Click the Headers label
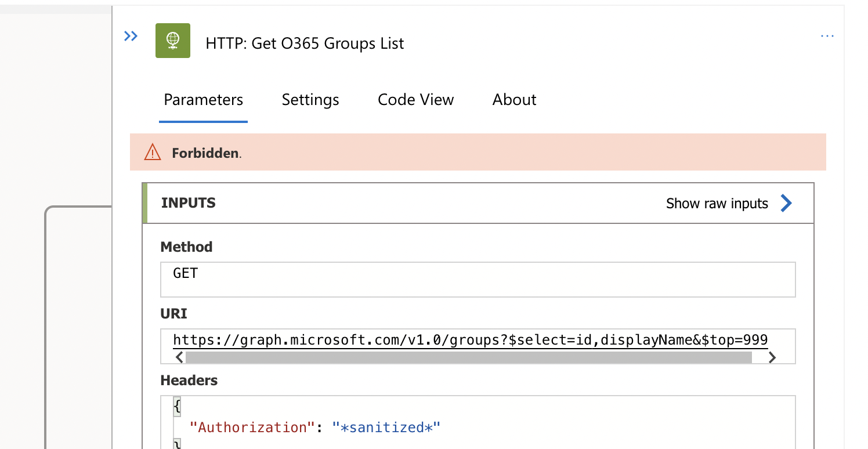 point(189,381)
